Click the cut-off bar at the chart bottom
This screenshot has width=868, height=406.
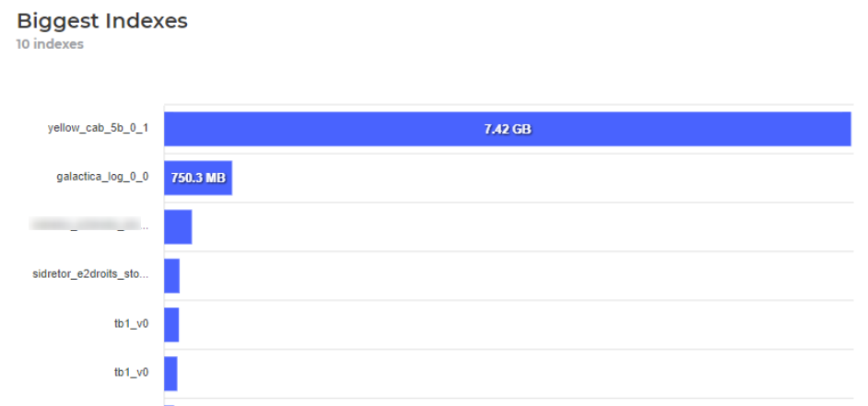click(x=169, y=403)
